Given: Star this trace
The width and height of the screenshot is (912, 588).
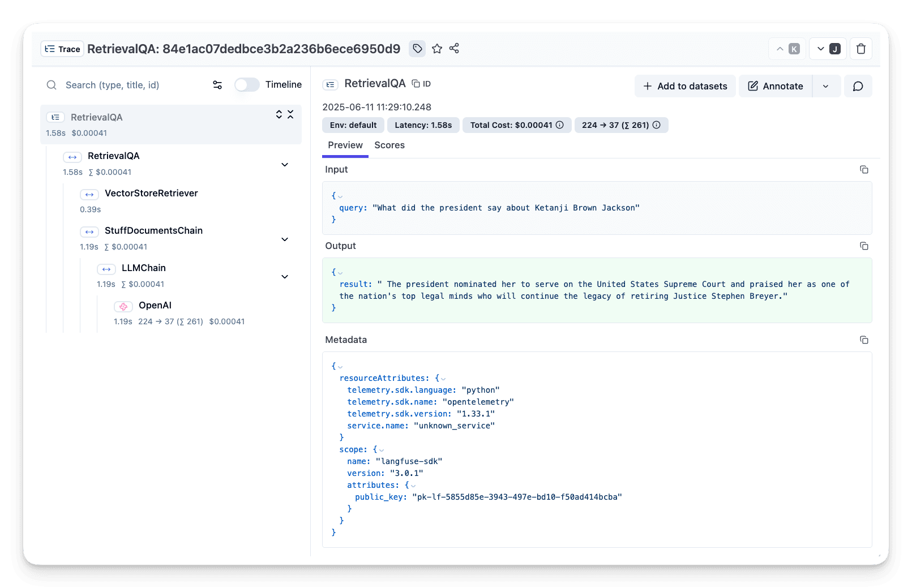Looking at the screenshot, I should pos(437,49).
